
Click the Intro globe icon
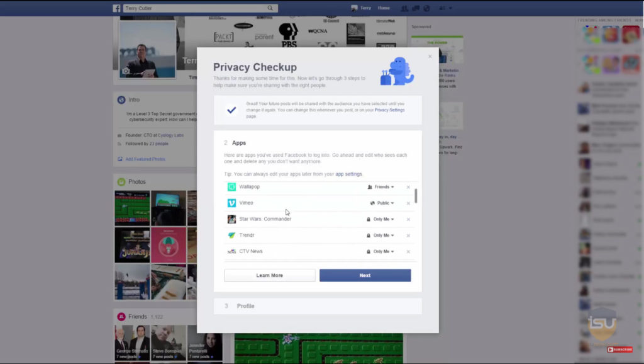(x=121, y=100)
